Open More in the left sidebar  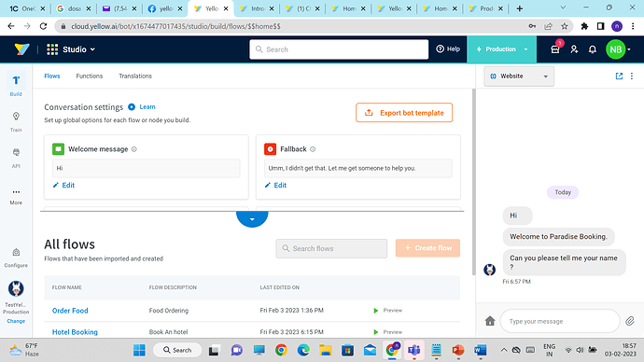(16, 197)
